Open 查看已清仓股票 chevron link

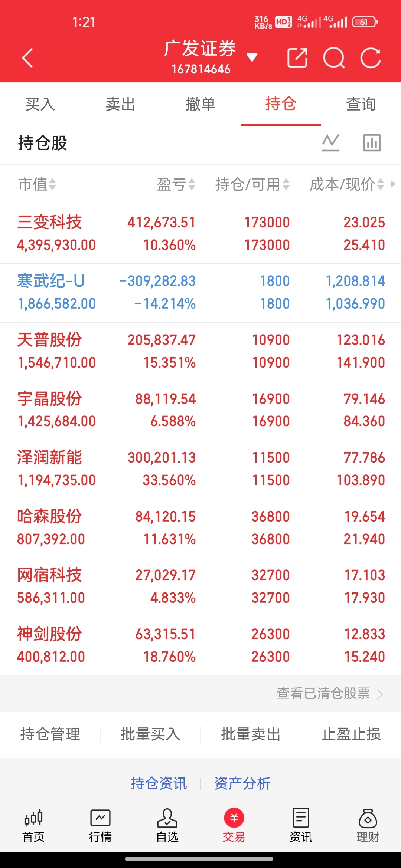point(330,693)
